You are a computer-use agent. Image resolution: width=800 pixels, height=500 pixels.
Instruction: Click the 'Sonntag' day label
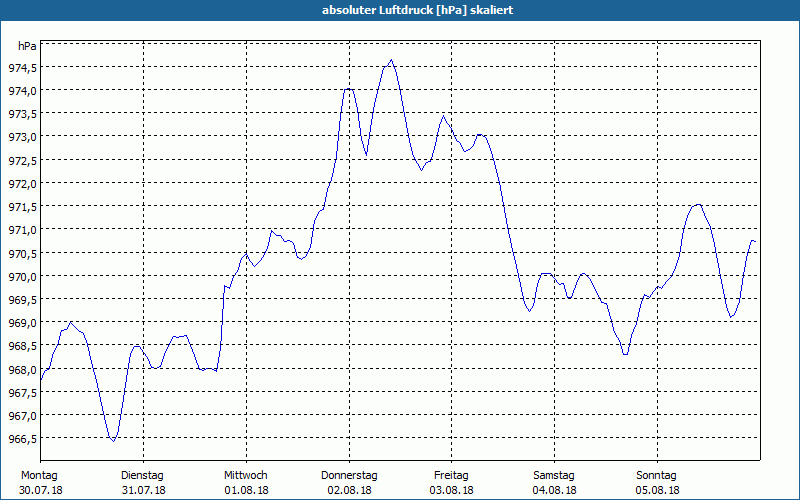pos(656,476)
